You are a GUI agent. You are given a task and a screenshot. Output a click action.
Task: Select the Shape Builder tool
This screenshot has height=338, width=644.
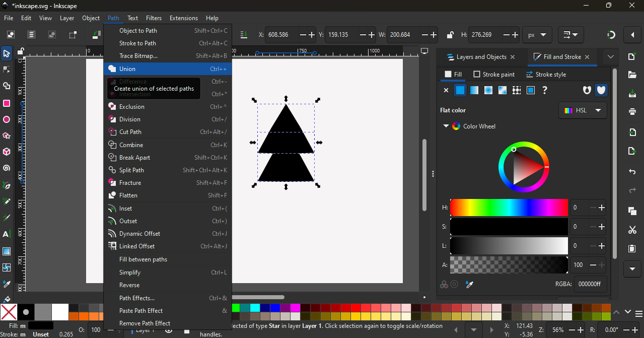point(7,86)
